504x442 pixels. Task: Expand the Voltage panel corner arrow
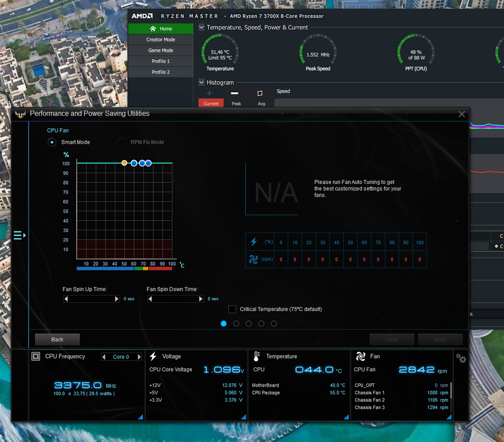tap(243, 417)
